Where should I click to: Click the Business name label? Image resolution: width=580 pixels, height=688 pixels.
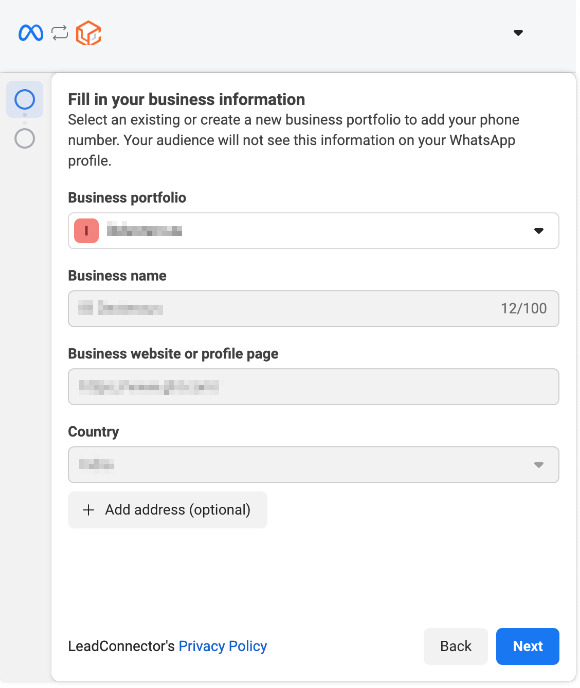pyautogui.click(x=117, y=276)
